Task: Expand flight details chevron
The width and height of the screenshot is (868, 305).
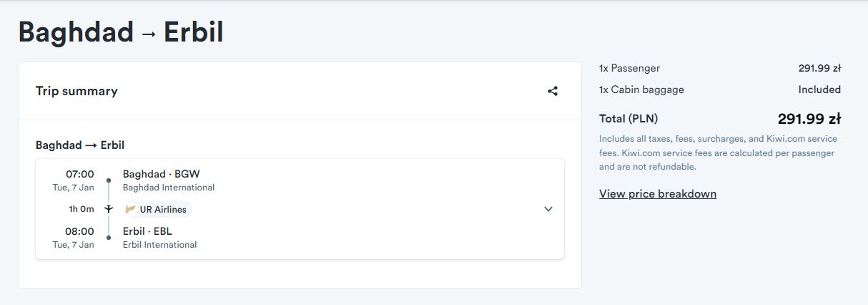Action: click(548, 209)
